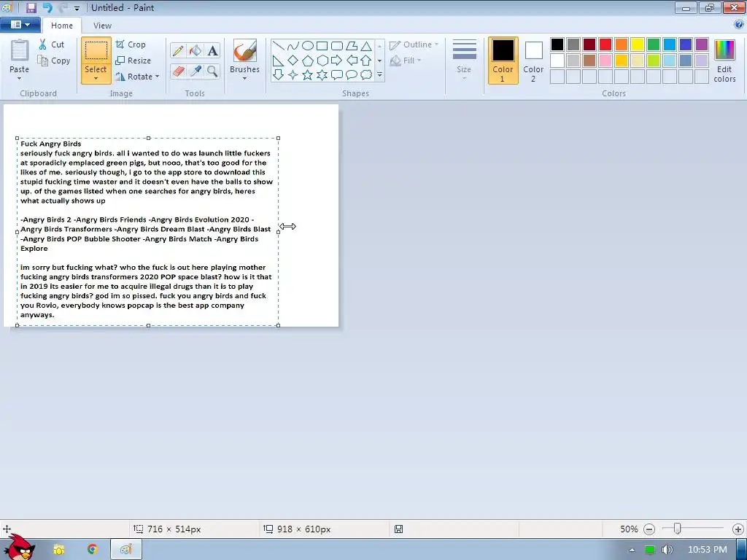Choose the Pentagon shape
747x560 pixels.
click(x=308, y=61)
